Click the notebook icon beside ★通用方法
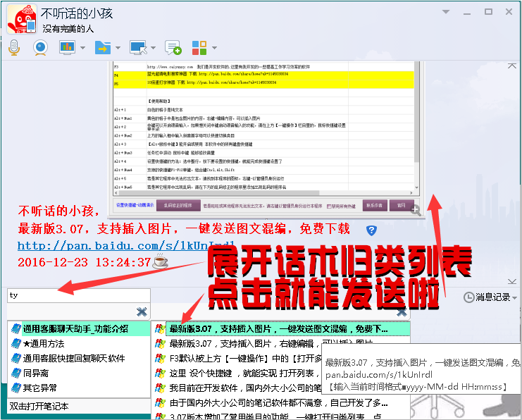The image size is (522, 420). click(16, 343)
